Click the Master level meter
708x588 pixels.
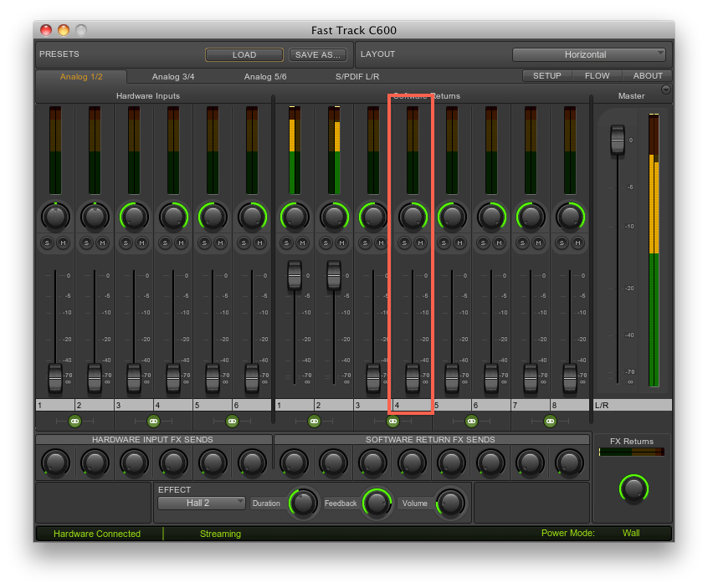pyautogui.click(x=654, y=250)
